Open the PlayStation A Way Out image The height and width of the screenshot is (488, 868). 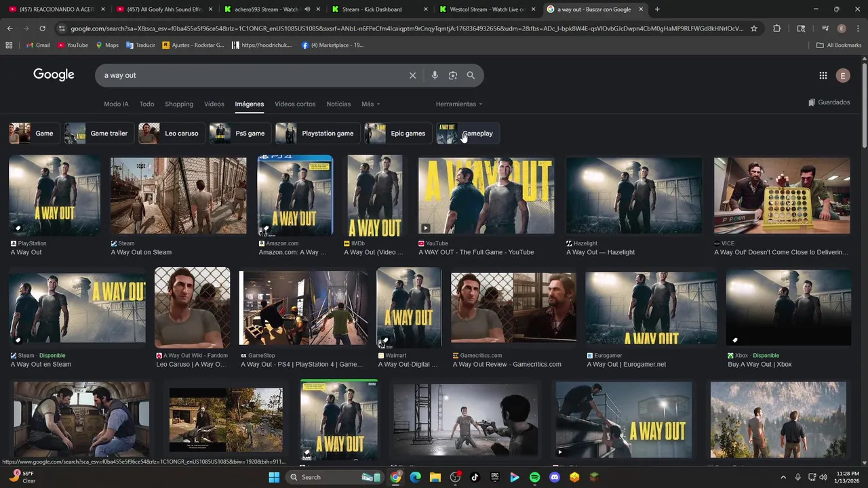pos(54,195)
